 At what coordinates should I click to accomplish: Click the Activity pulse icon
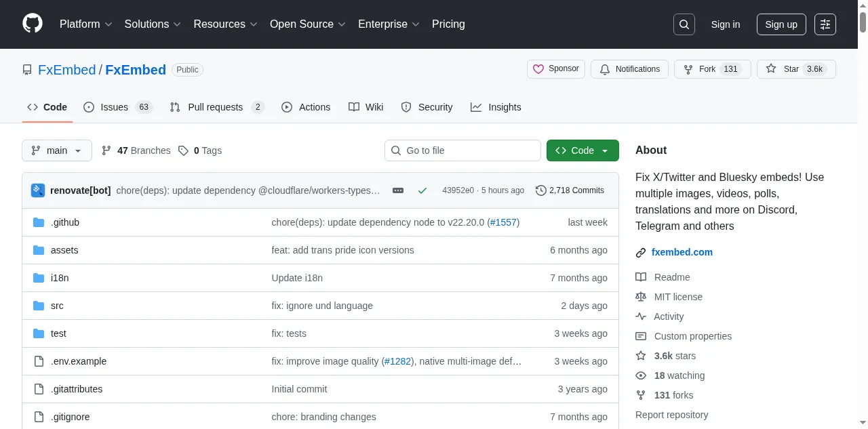point(641,316)
